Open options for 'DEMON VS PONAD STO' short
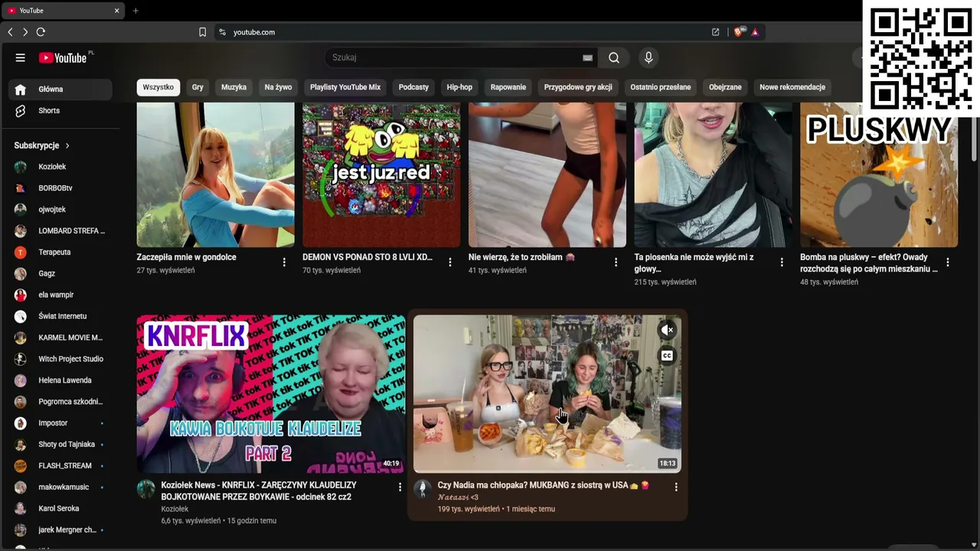Image resolution: width=980 pixels, height=551 pixels. (450, 262)
